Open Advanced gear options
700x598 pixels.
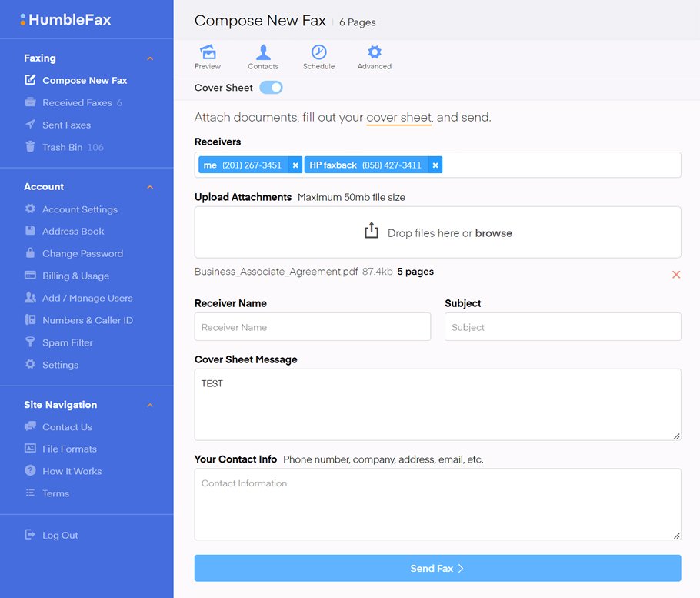375,52
